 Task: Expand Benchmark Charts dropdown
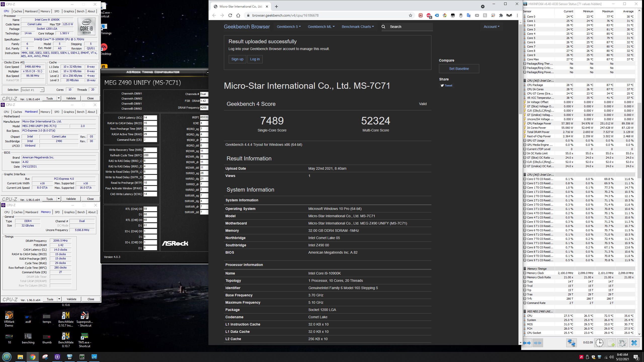(358, 27)
